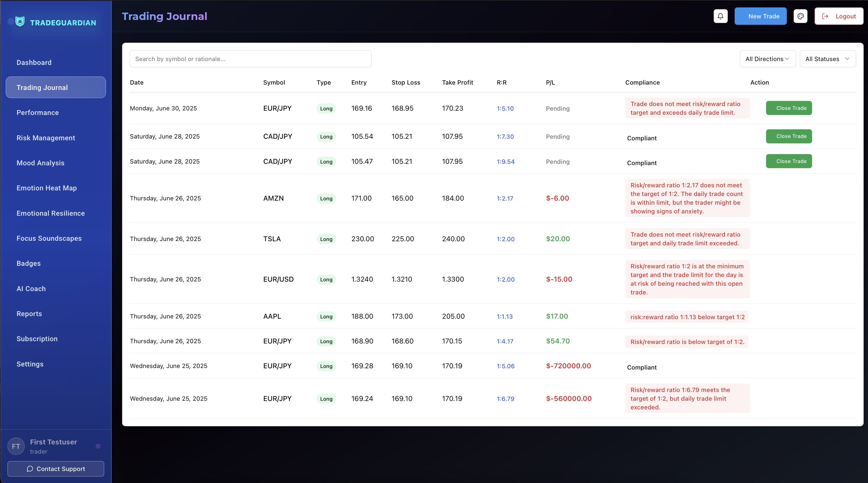Image resolution: width=868 pixels, height=483 pixels.
Task: Open Settings in the sidebar
Action: [30, 364]
